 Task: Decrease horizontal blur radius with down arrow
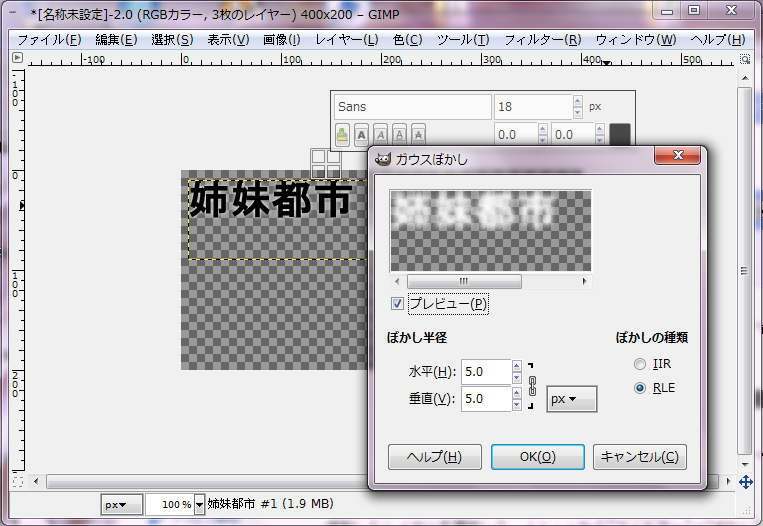coord(517,378)
